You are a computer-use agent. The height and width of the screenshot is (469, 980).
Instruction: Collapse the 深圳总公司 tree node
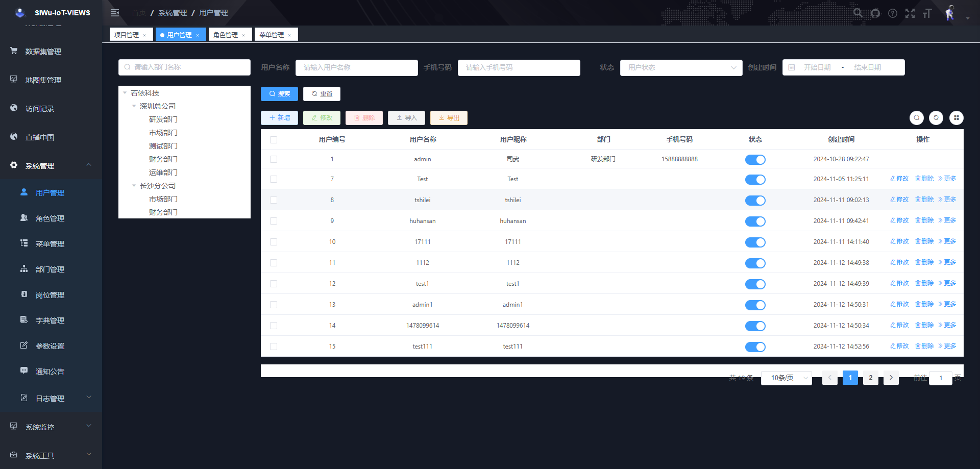(x=134, y=106)
